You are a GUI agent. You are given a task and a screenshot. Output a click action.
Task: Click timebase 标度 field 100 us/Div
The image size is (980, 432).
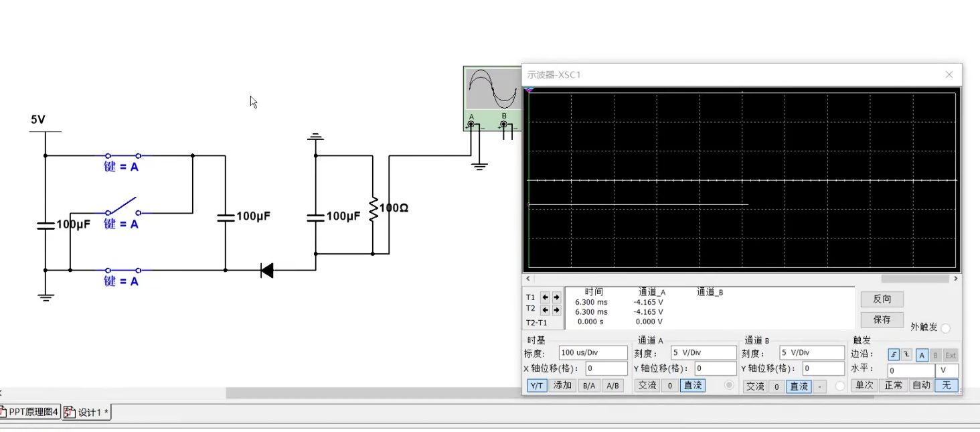pos(593,352)
